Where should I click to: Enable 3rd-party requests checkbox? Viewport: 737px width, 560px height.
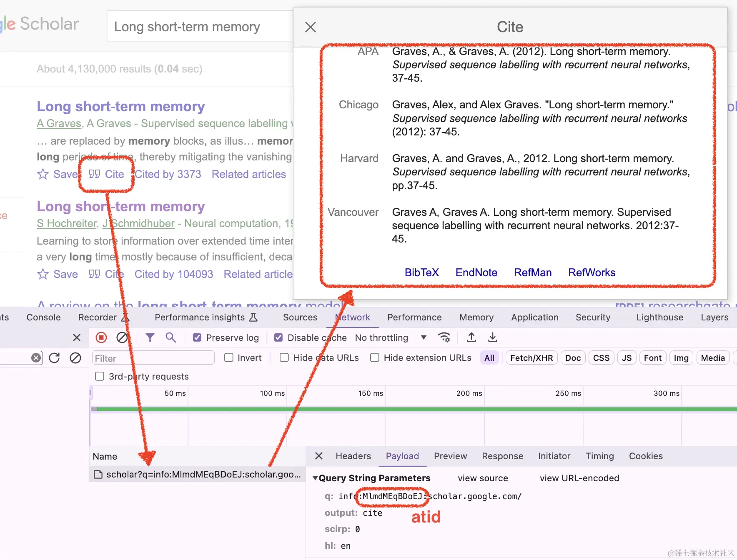coord(100,376)
